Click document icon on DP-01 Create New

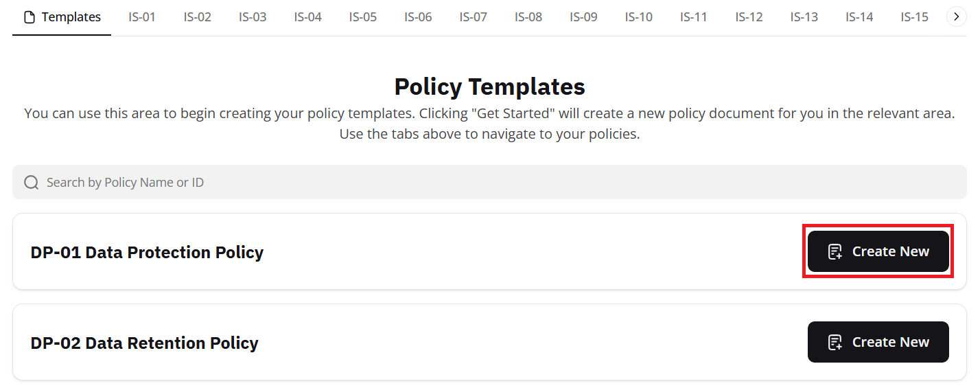tap(835, 252)
